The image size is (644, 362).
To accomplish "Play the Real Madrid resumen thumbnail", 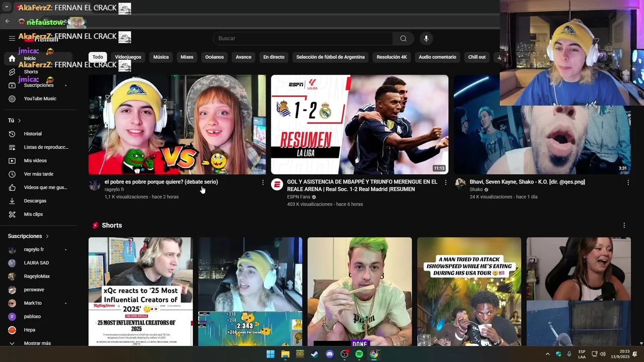I will coord(360,125).
